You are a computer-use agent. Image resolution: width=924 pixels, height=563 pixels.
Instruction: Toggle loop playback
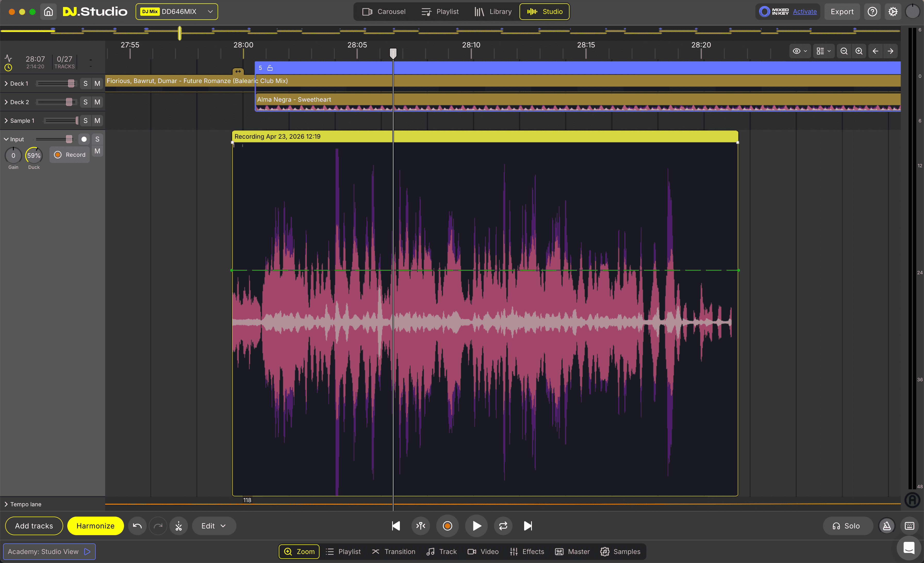(x=503, y=526)
